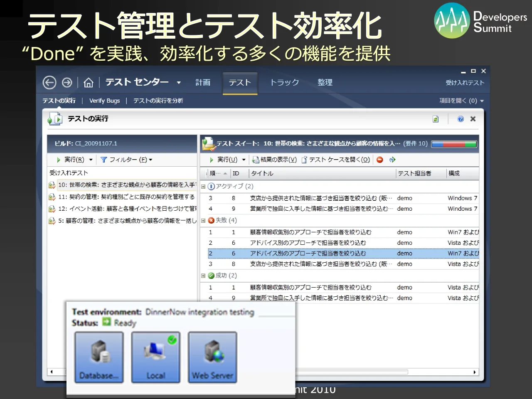The image size is (532, 399).
Task: Switch to the トラック tab
Action: coord(284,83)
